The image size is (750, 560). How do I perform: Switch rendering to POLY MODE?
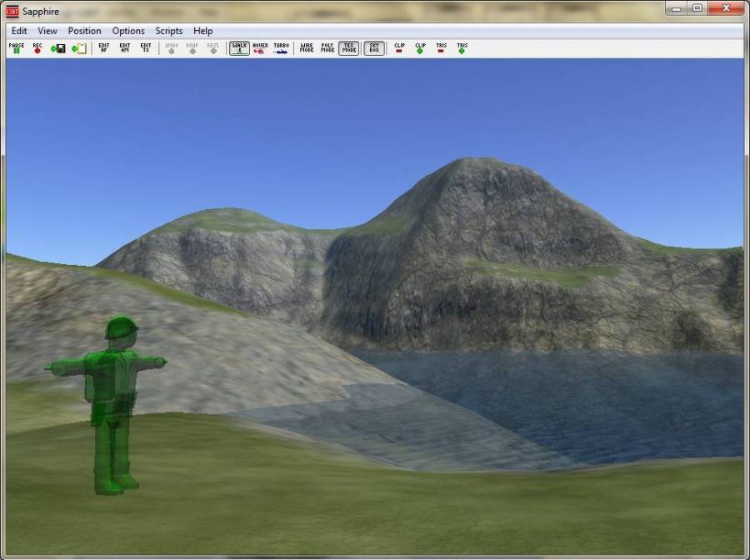pyautogui.click(x=327, y=47)
